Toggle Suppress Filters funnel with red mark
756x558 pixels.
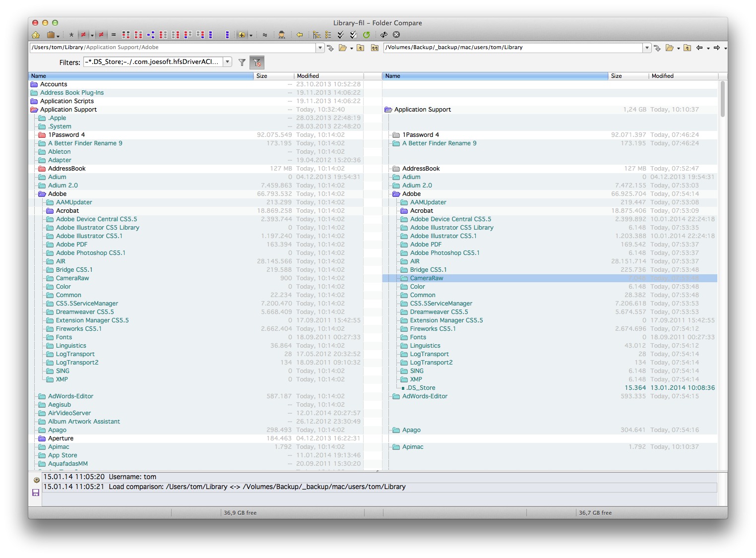[x=257, y=62]
